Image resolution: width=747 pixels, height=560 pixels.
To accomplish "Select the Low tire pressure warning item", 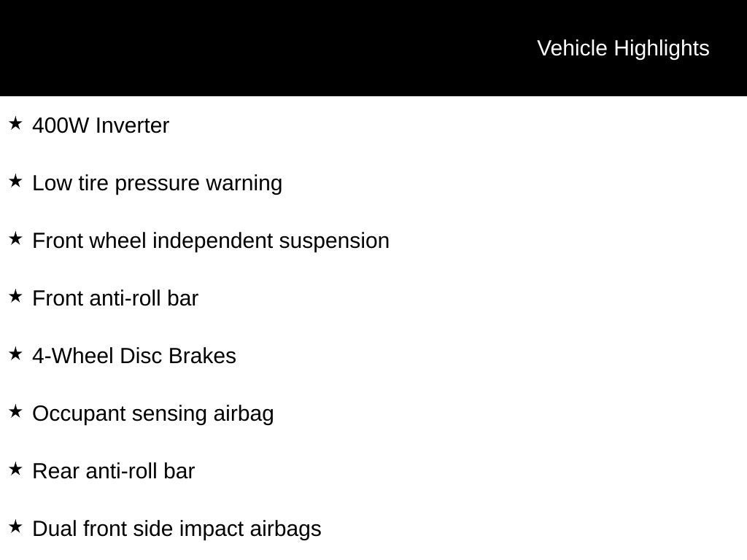I will click(157, 183).
